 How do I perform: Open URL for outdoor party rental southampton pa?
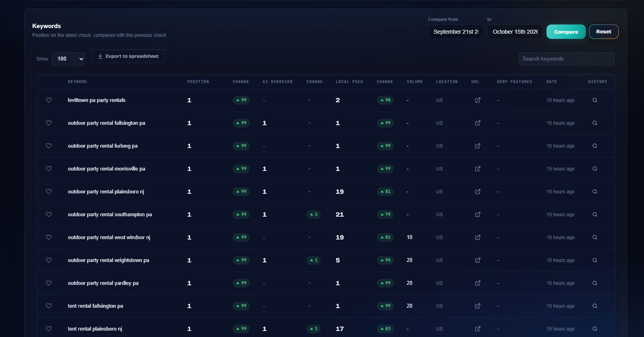pyautogui.click(x=478, y=215)
